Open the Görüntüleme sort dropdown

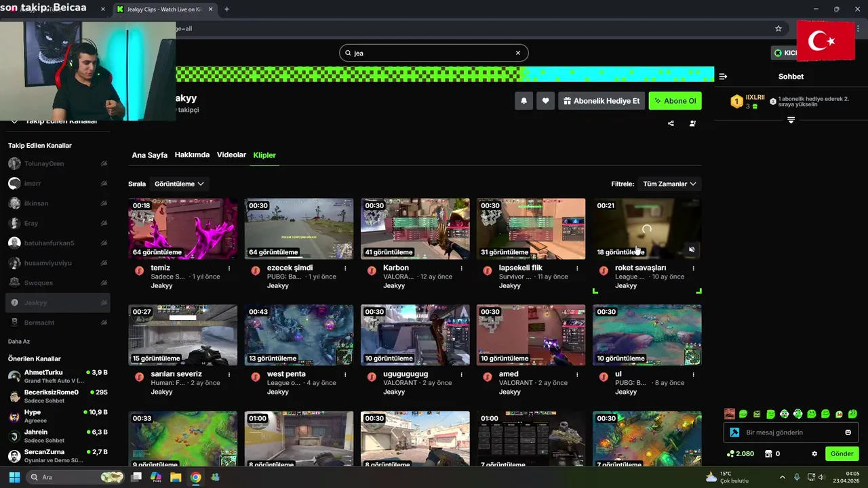coord(179,184)
